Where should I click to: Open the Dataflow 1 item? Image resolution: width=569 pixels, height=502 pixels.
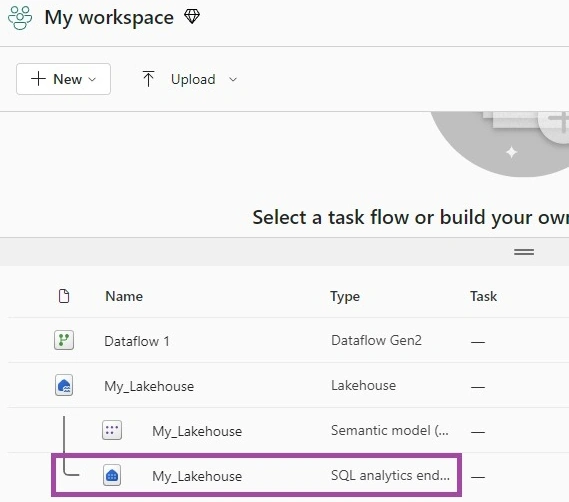(137, 341)
